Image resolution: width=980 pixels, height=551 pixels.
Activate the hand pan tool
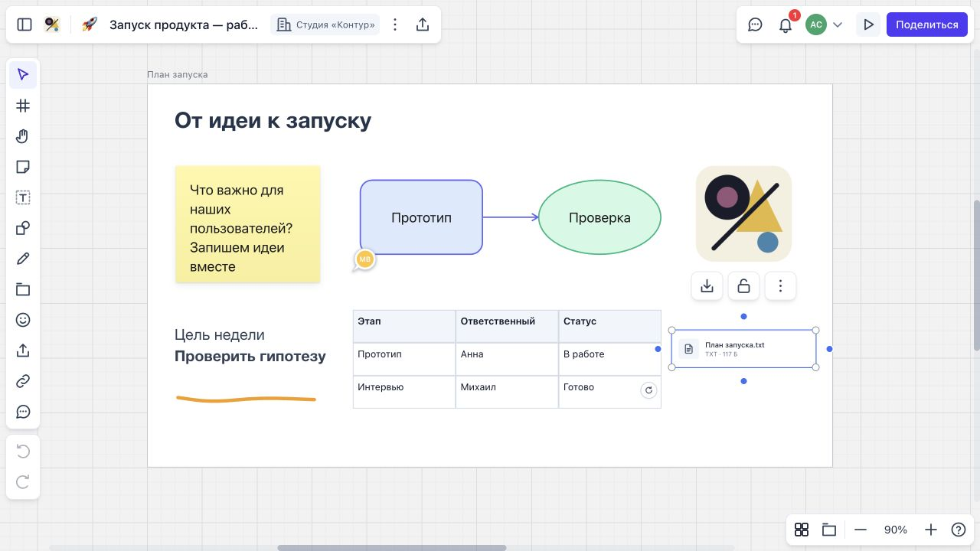(23, 136)
